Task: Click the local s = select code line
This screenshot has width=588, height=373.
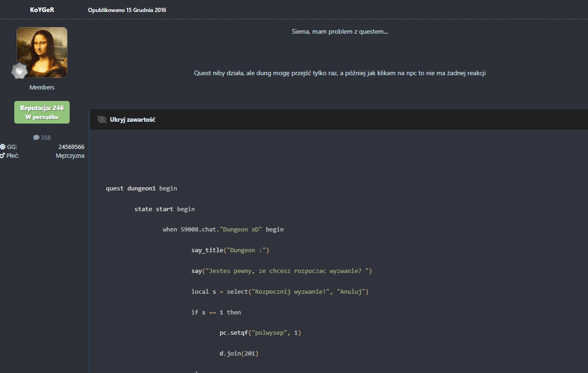Action: 279,291
